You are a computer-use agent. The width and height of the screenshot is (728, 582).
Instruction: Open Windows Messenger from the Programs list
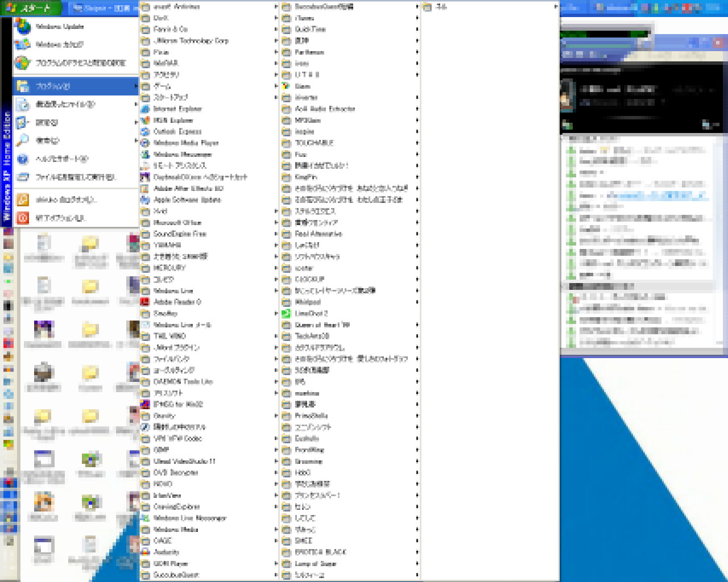click(x=183, y=154)
